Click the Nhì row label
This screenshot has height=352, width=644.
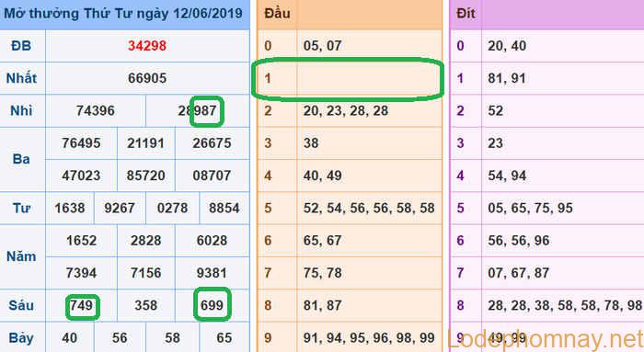pos(21,110)
